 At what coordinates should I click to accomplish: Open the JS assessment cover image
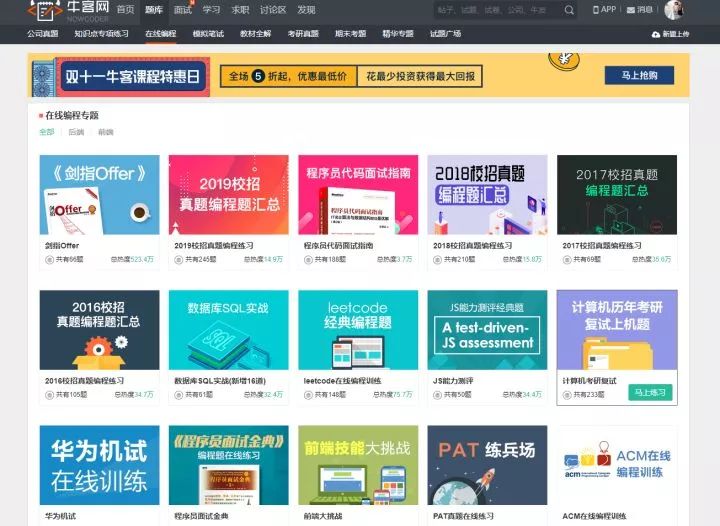click(x=487, y=330)
